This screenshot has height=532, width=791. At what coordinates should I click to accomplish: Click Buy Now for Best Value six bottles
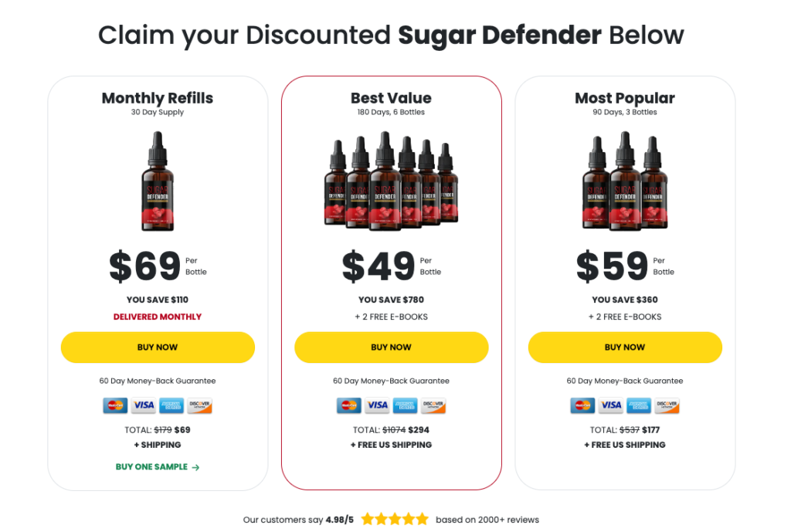coord(391,347)
